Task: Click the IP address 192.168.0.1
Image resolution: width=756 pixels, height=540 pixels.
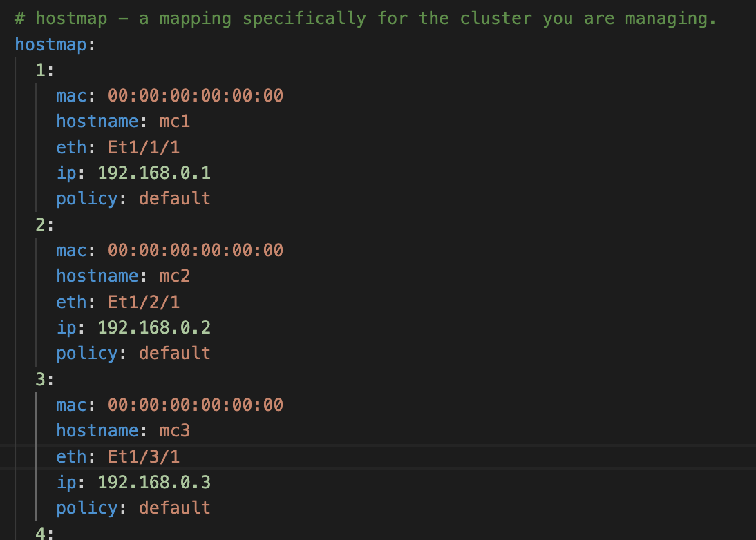Action: [x=154, y=173]
